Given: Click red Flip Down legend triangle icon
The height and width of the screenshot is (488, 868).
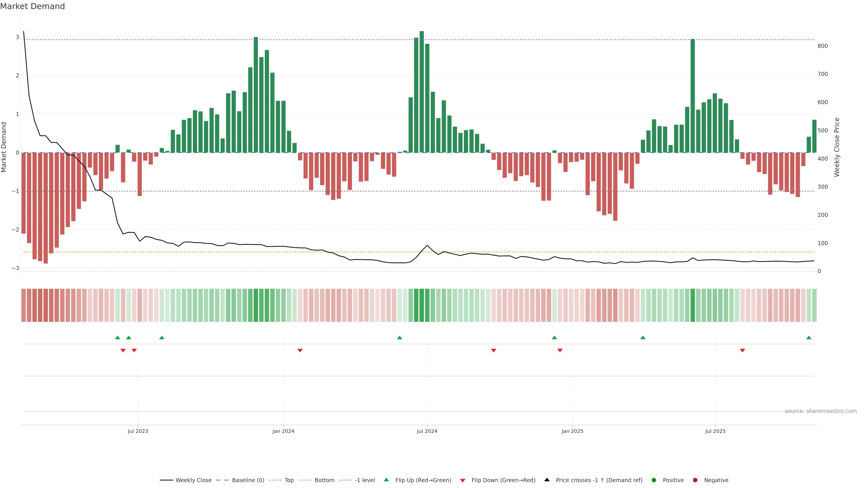Looking at the screenshot, I should 463,480.
